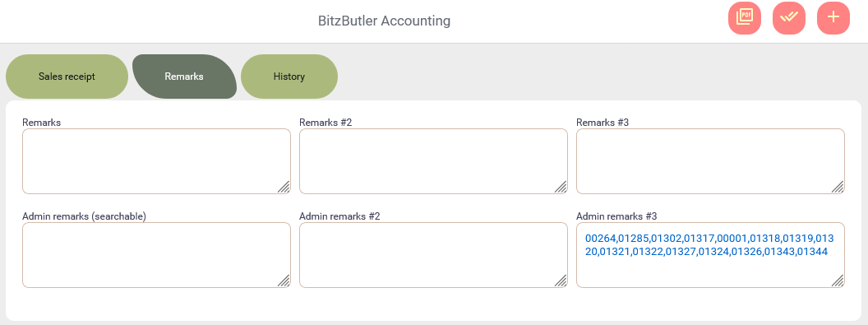Image resolution: width=868 pixels, height=325 pixels.
Task: Click into the Admin remarks #2 field
Action: point(433,255)
